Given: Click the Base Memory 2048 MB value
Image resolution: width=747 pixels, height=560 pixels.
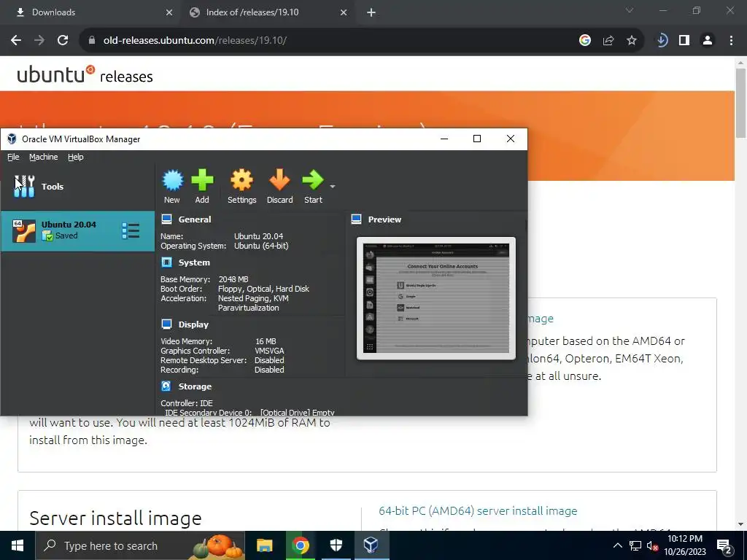Looking at the screenshot, I should point(233,279).
